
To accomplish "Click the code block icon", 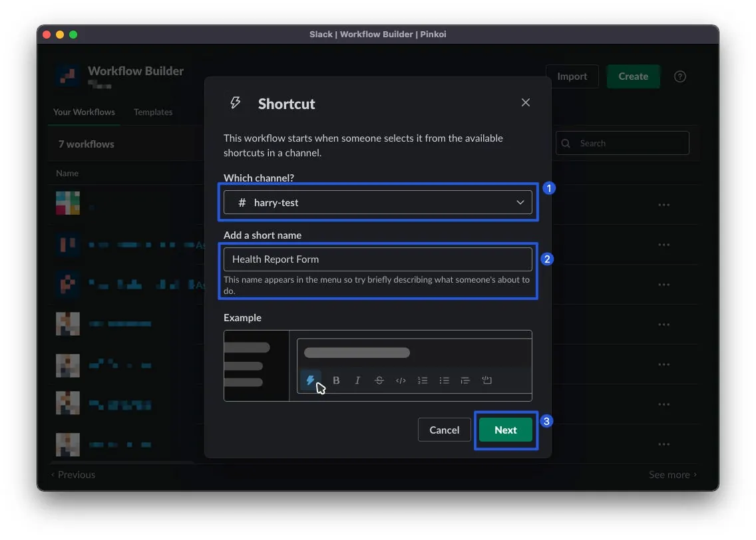I will tap(486, 380).
